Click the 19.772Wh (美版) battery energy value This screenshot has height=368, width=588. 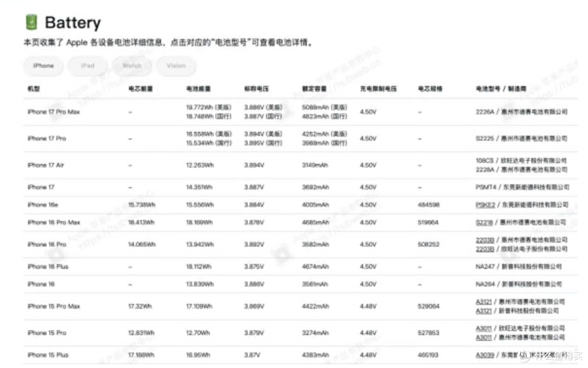209,107
